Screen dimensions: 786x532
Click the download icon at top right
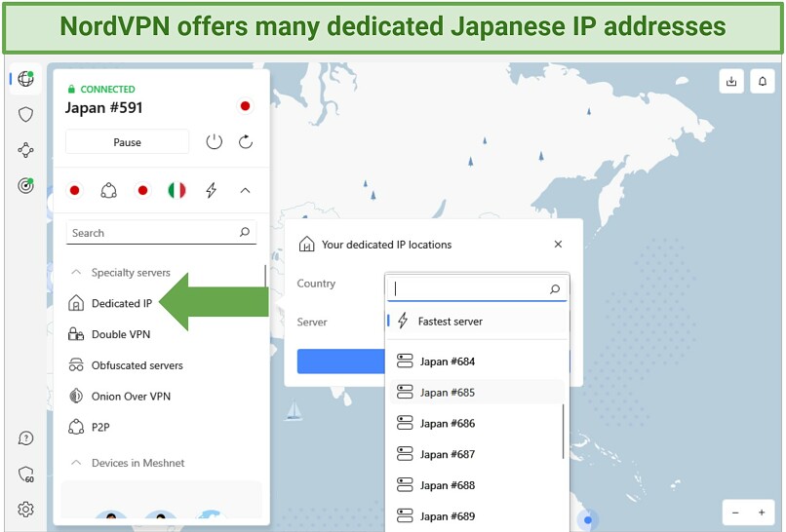pos(730,81)
